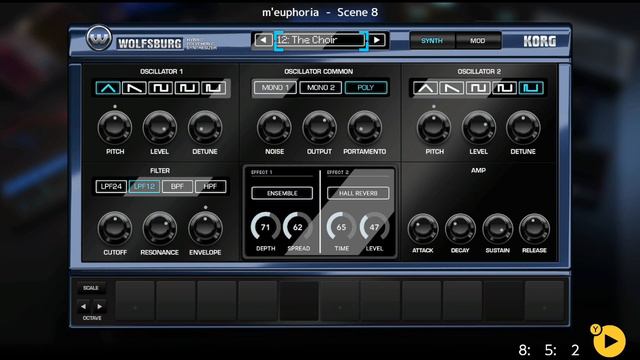Adjust filter Resonance knob
The image size is (640, 360).
160,229
